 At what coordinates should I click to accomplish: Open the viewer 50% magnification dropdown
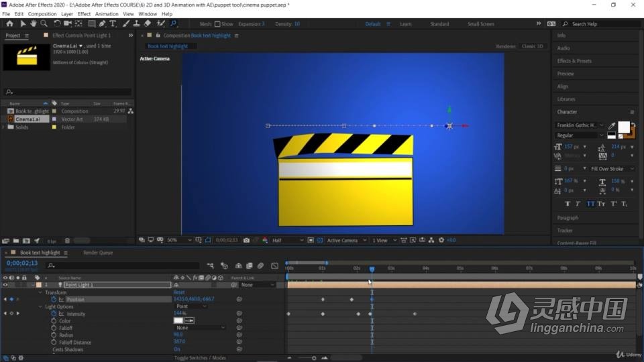178,240
